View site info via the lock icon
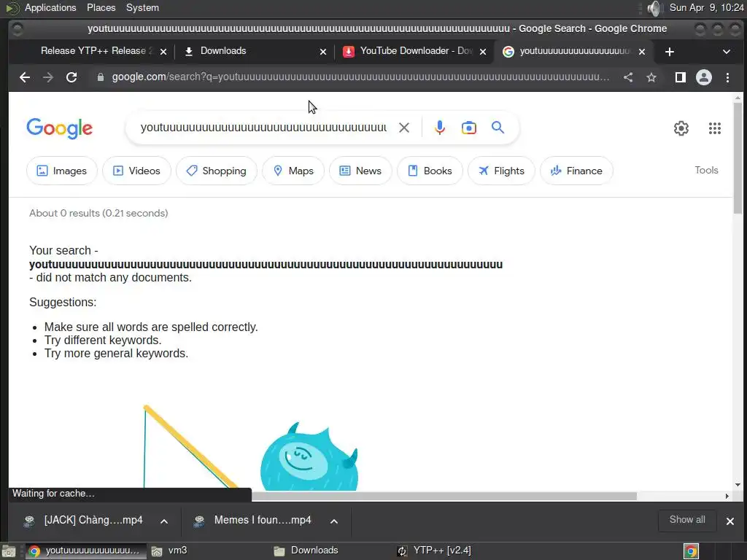Screen dimensions: 747x560 tap(101, 77)
